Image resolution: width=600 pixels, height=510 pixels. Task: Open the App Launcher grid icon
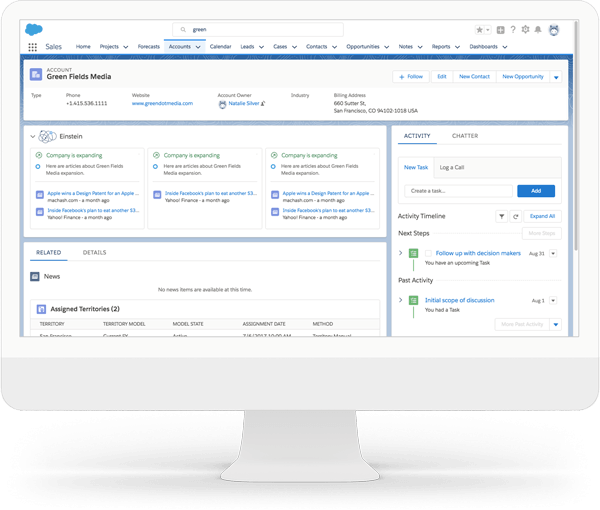(x=33, y=47)
